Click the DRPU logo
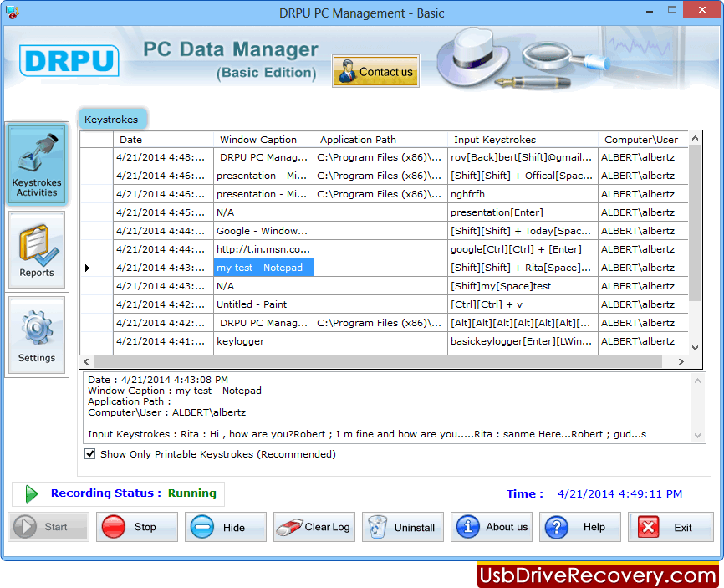 [x=69, y=60]
